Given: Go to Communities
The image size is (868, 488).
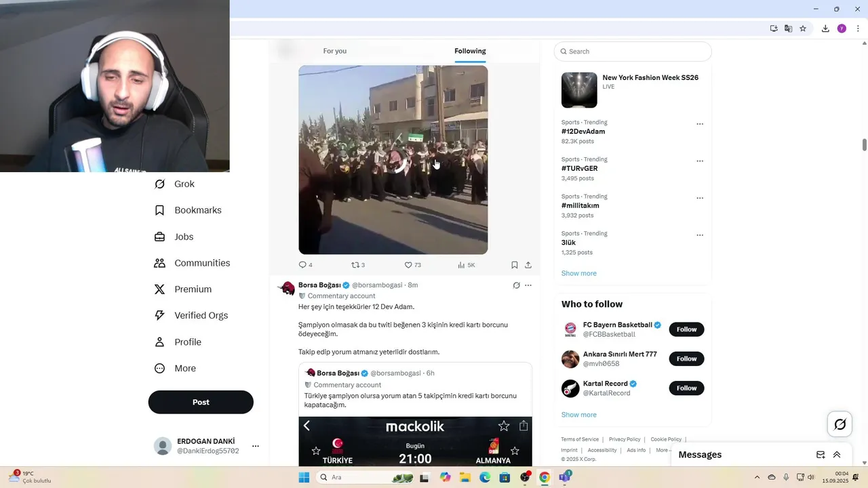Looking at the screenshot, I should click(192, 263).
